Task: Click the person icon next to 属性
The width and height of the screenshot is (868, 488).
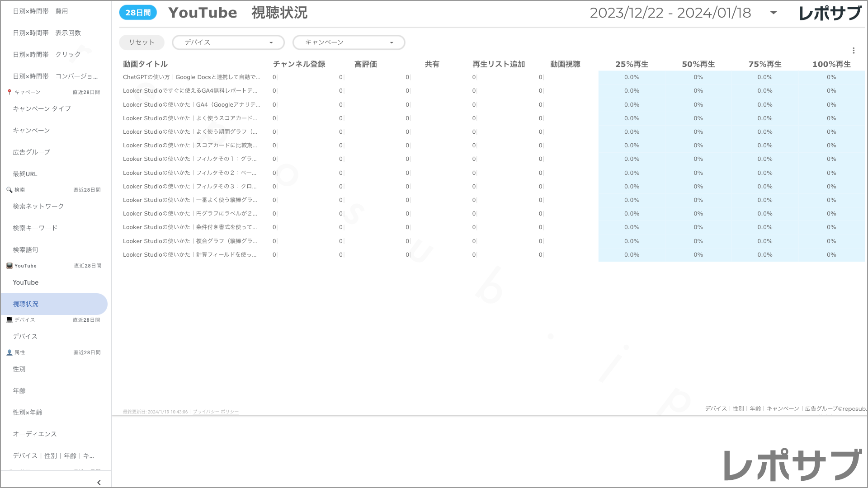Action: tap(9, 352)
